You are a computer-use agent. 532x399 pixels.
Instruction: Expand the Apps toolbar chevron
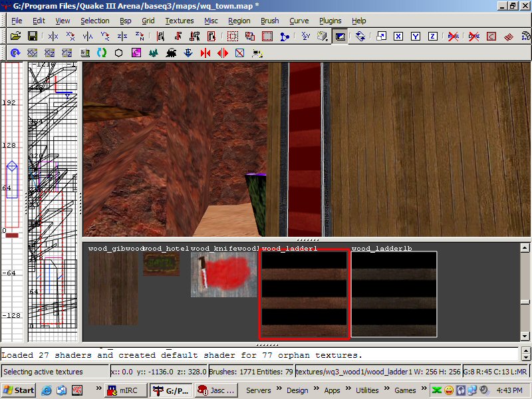tap(348, 388)
